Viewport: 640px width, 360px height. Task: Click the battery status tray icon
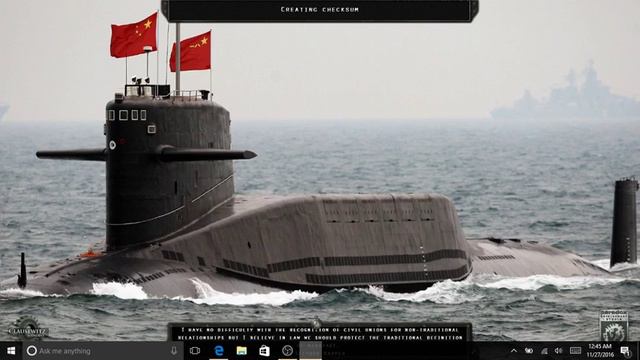(529, 351)
